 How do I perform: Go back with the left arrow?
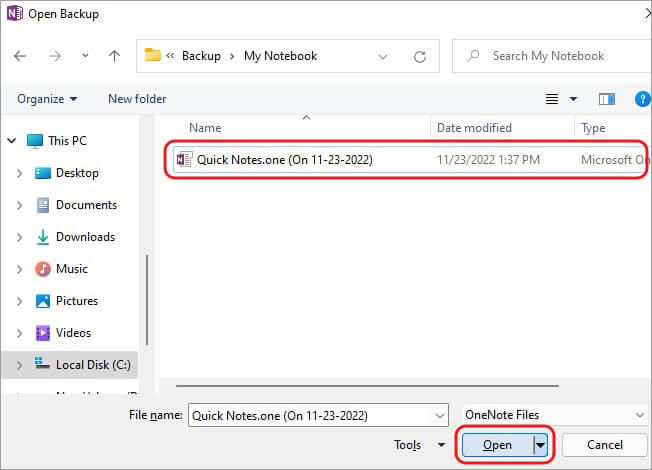(x=20, y=56)
